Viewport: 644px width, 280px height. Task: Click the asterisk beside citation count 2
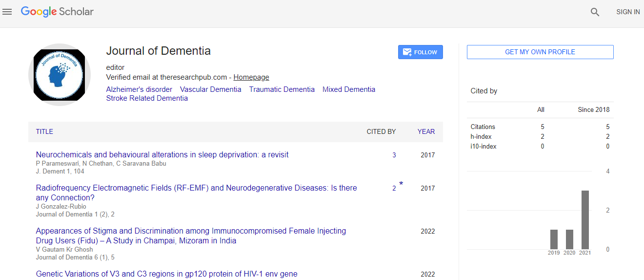pyautogui.click(x=401, y=184)
